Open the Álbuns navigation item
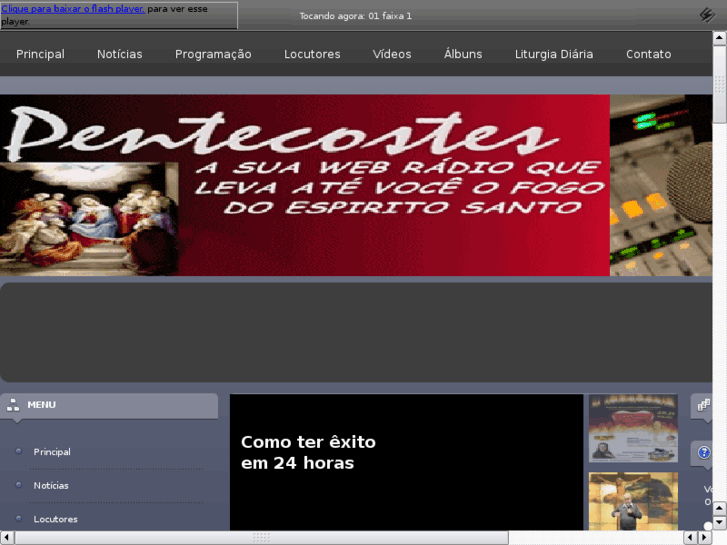 463,54
